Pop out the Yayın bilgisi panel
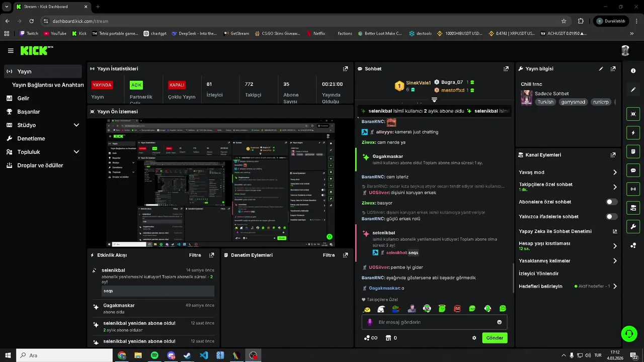644x362 pixels. 613,69
